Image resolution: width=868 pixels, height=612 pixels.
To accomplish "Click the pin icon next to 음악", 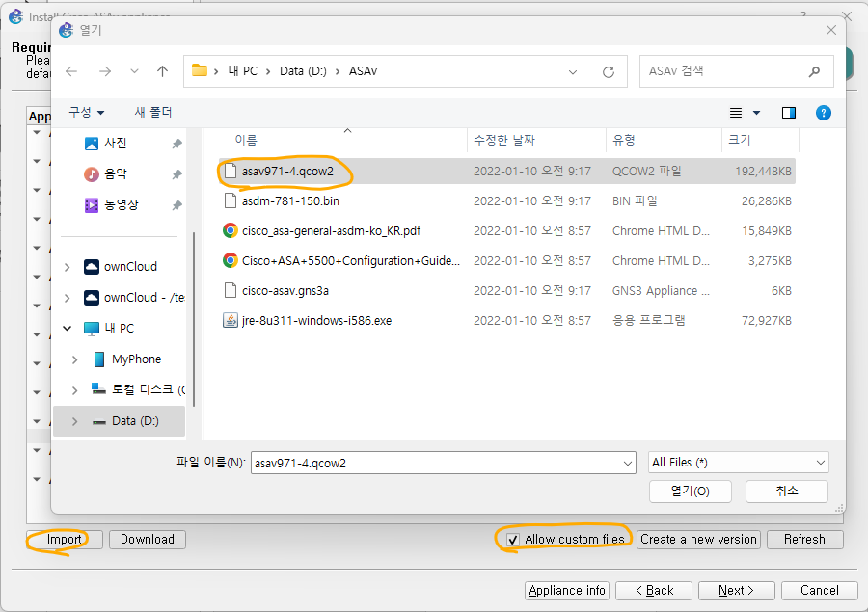I will tap(177, 174).
